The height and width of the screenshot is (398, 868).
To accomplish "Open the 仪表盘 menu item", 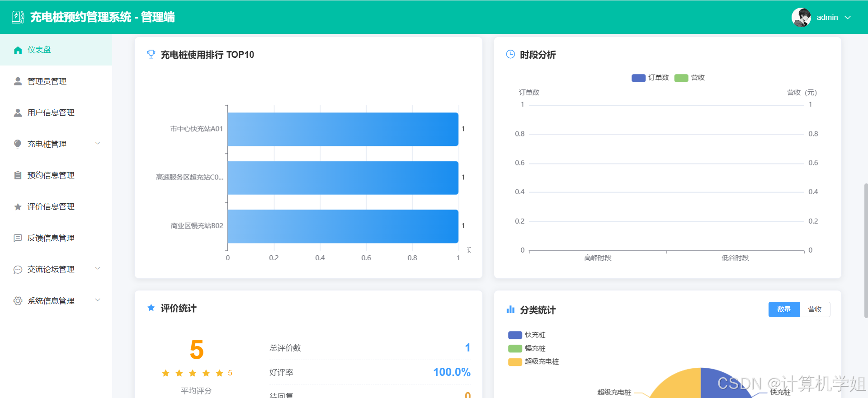I will (x=56, y=50).
